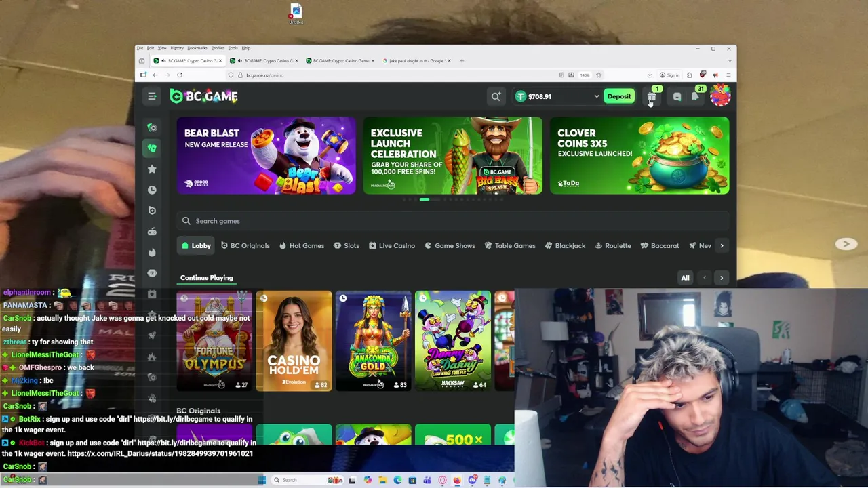Bookmark this page with the star icon
This screenshot has height=488, width=868.
tap(599, 75)
